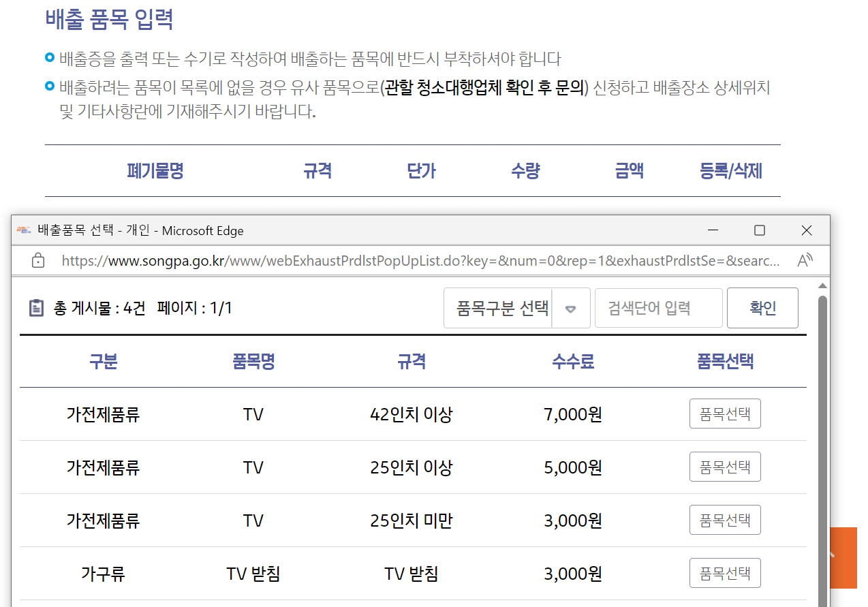Viewport: 868px width, 607px height.
Task: Click the 품목명 column header
Action: click(252, 362)
